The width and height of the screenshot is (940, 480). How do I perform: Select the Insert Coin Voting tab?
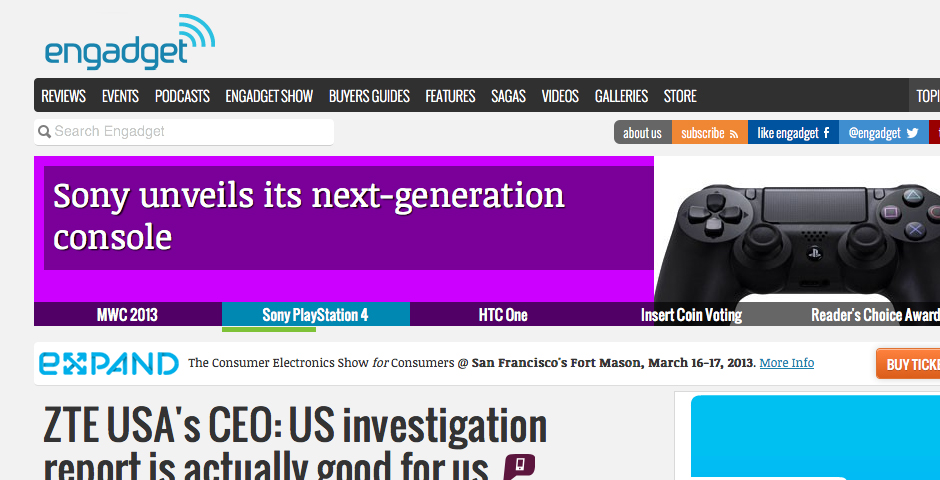pyautogui.click(x=691, y=315)
